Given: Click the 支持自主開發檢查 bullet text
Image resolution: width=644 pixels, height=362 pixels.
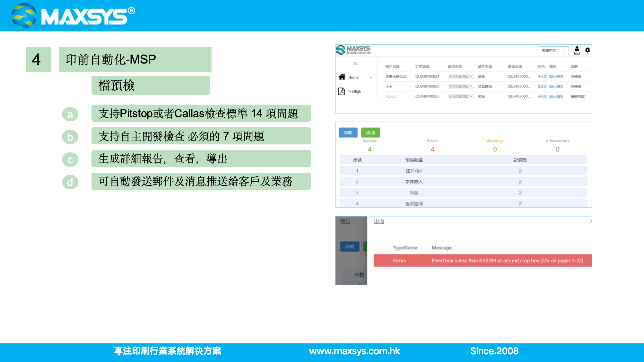Looking at the screenshot, I should (201, 136).
